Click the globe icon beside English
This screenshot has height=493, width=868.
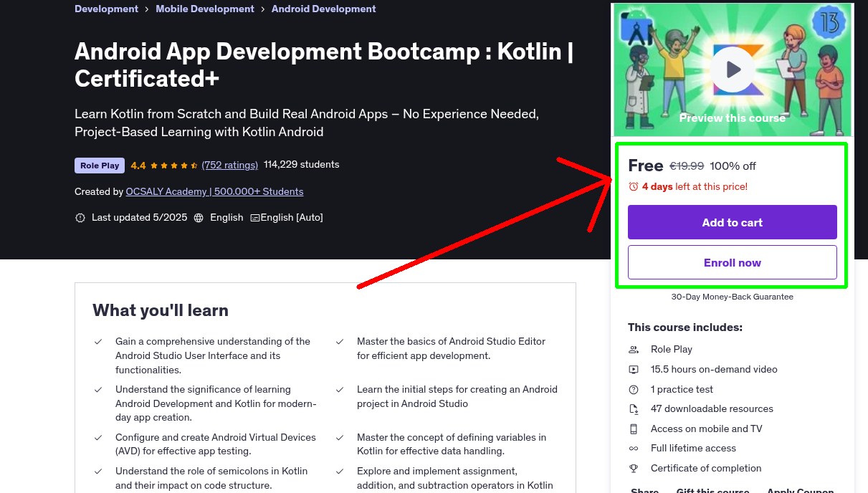pos(199,217)
